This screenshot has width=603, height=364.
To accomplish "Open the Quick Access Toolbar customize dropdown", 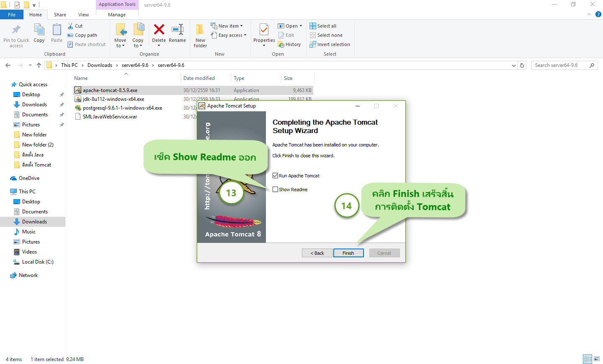I will tap(34, 5).
